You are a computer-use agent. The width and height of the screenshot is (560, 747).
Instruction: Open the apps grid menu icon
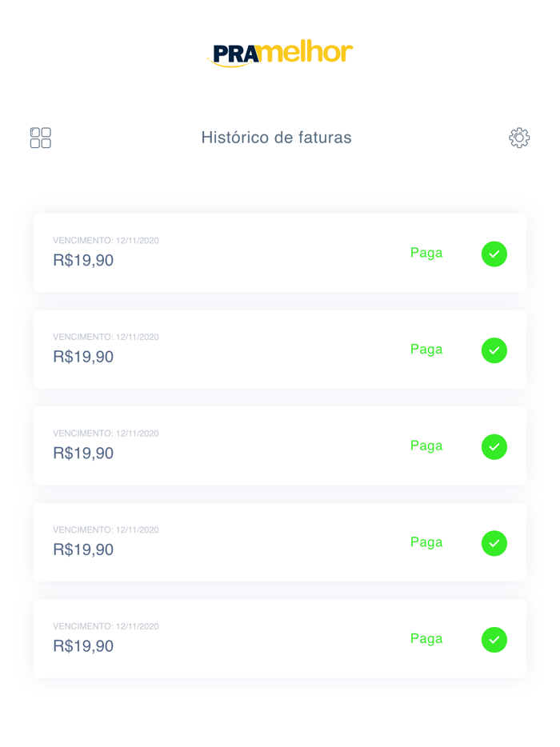click(40, 138)
